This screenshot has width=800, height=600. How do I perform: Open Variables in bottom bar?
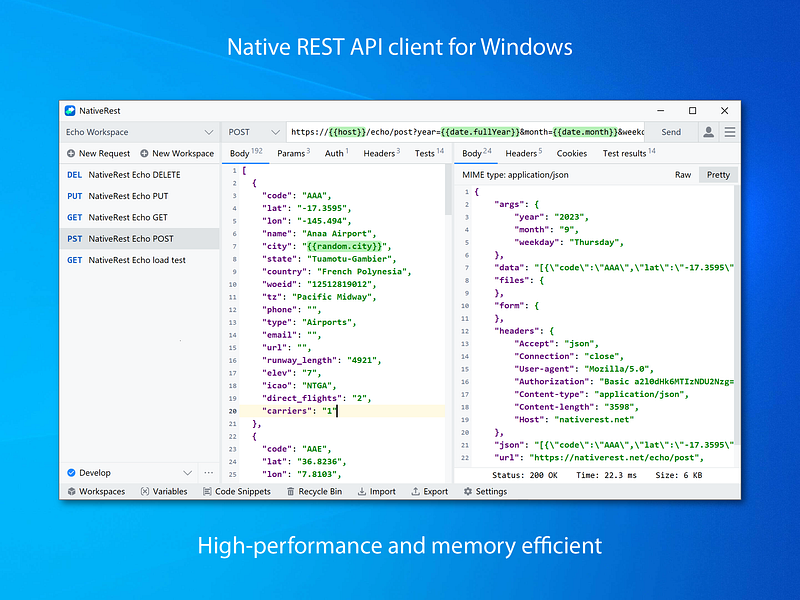(164, 491)
